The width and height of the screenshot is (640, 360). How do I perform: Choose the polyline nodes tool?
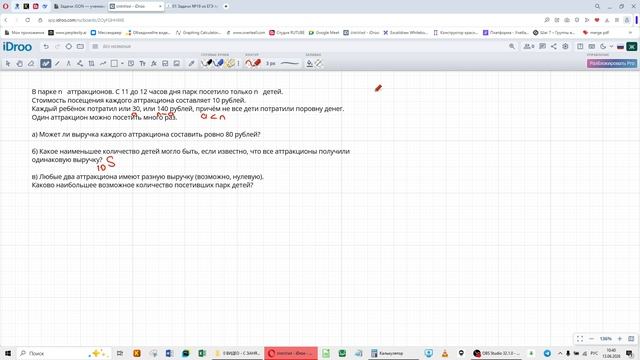[80, 63]
